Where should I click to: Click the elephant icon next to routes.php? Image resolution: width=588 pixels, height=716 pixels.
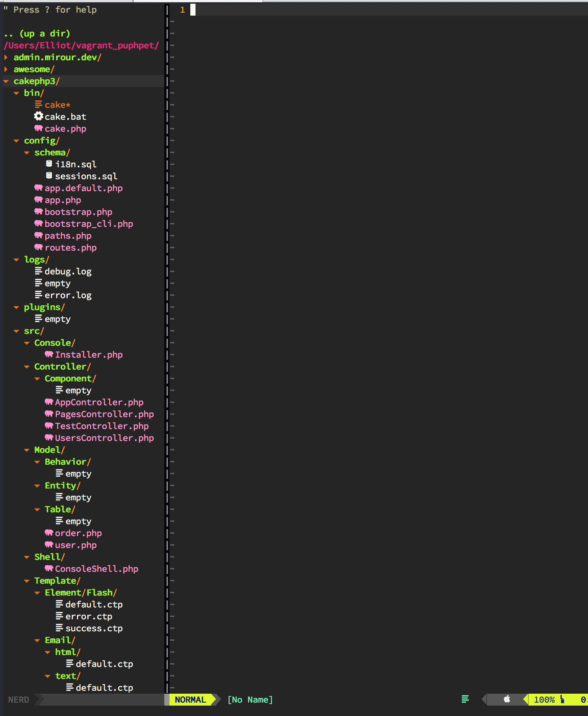[x=39, y=247]
